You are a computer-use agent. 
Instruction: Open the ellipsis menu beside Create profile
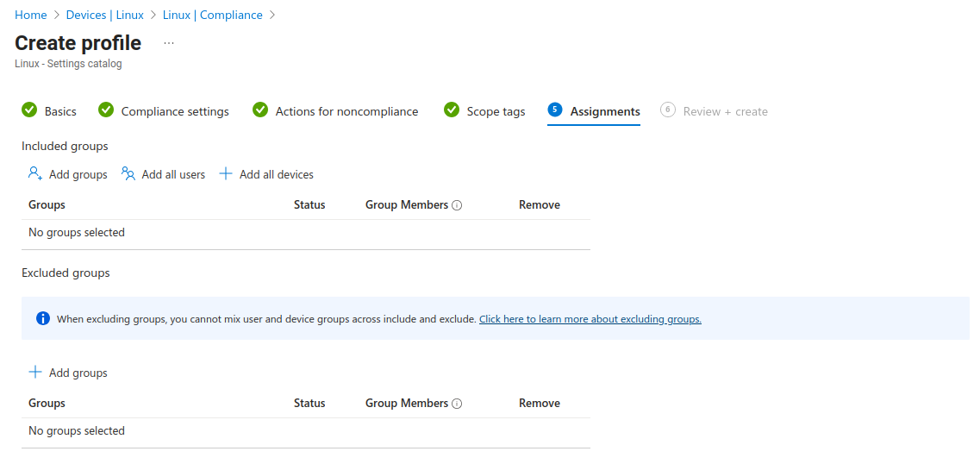click(x=169, y=43)
